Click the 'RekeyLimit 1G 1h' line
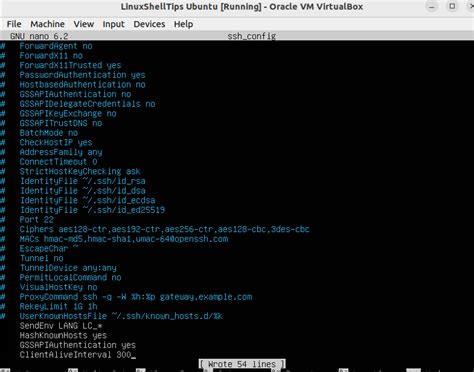Screen dimensions: 474x372 pos(58,307)
